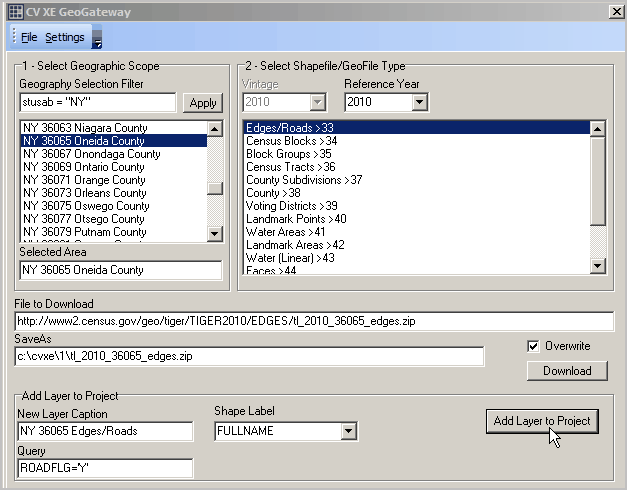Open the File menu

click(x=29, y=37)
